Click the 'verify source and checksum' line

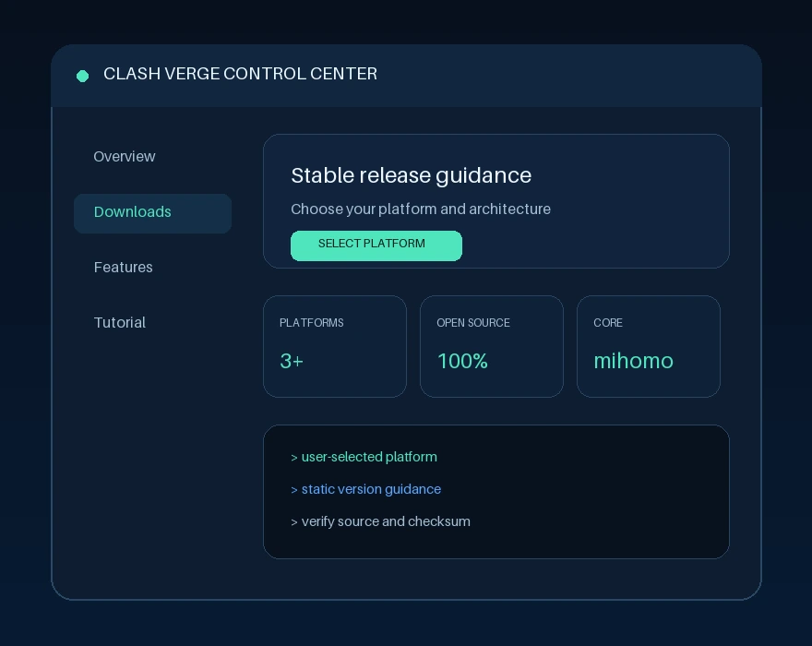380,521
